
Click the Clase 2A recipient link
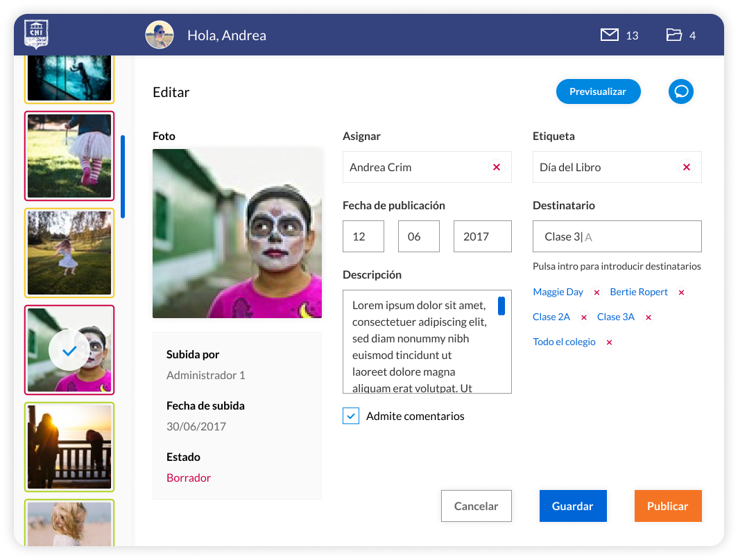[551, 317]
